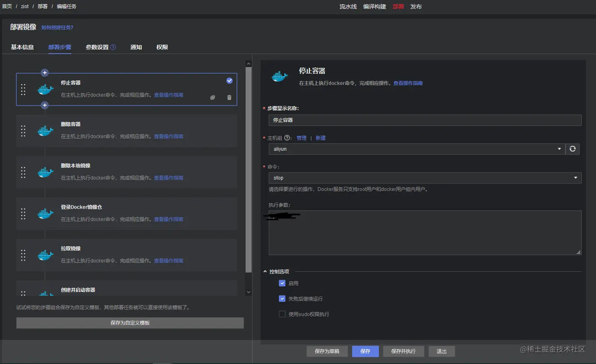Grab the drag handle of 删除本地镜像 step
Screen dimensions: 596x364
click(23, 172)
